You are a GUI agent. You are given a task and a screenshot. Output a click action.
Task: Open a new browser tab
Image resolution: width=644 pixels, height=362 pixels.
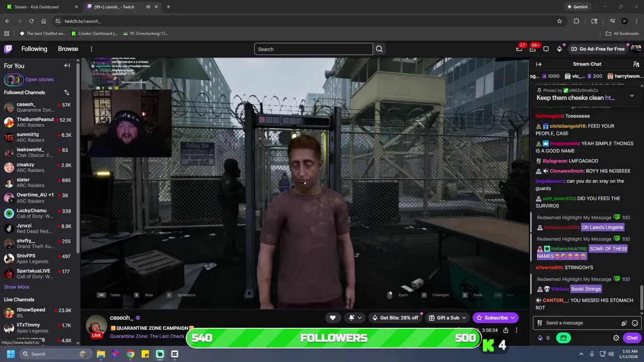tap(168, 7)
